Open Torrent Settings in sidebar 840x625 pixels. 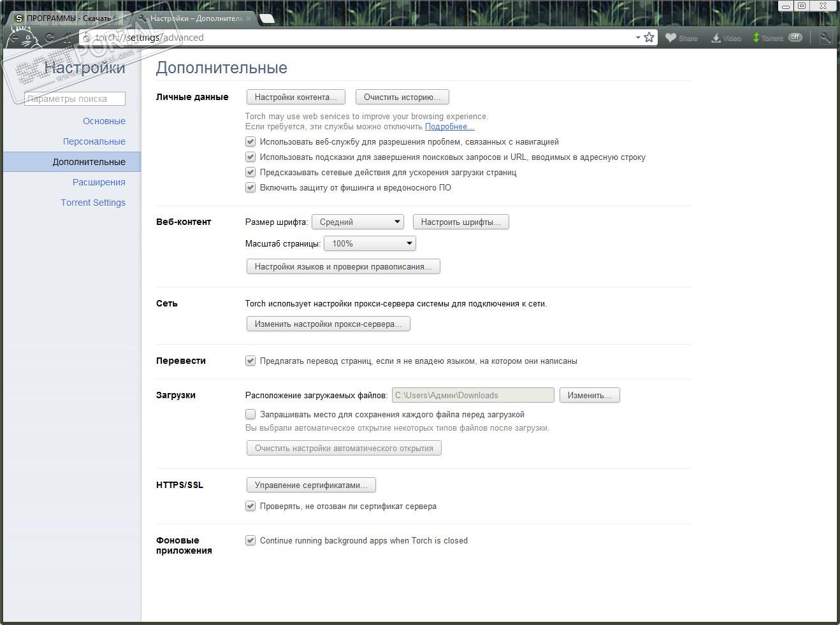click(x=93, y=203)
